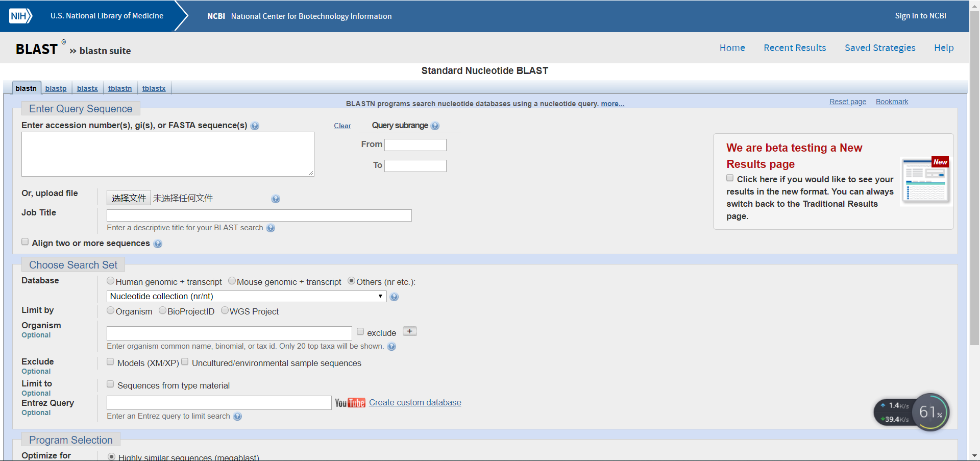Open U.S. National Library of Medicine link
The image size is (980, 461).
[x=107, y=16]
